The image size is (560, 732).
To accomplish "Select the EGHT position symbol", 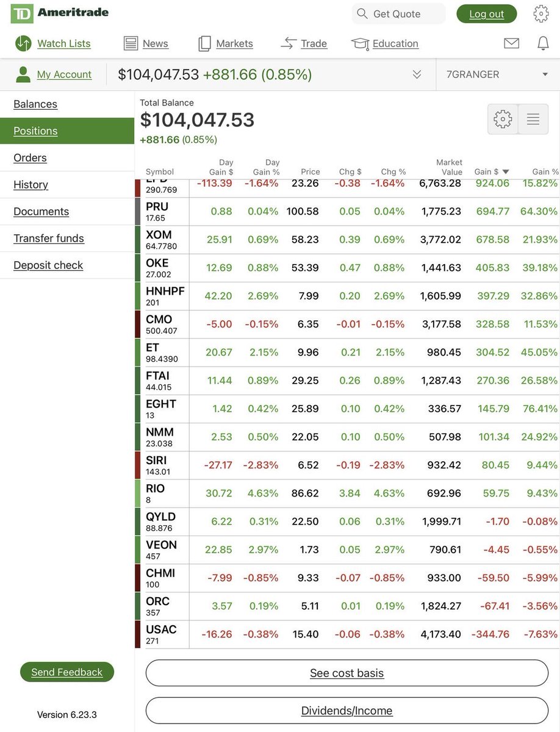I will pos(161,404).
